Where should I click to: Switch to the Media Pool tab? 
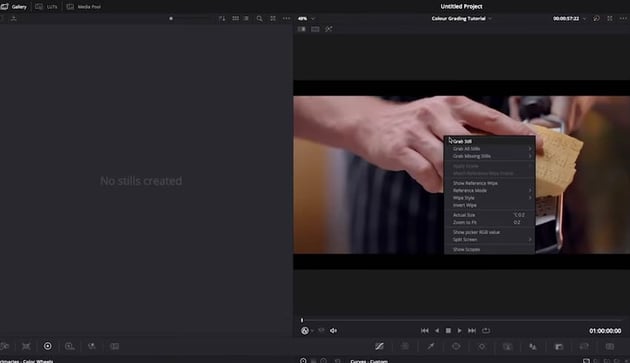click(x=84, y=6)
